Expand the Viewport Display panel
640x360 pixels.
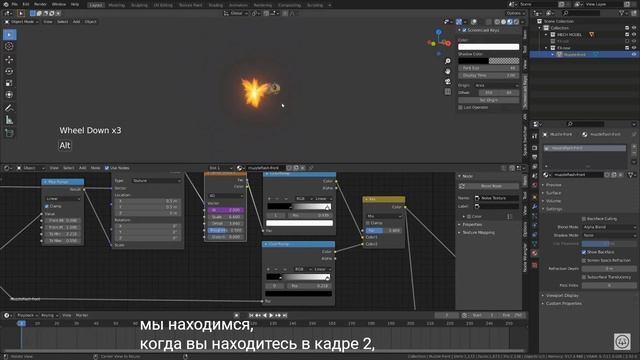[562, 296]
